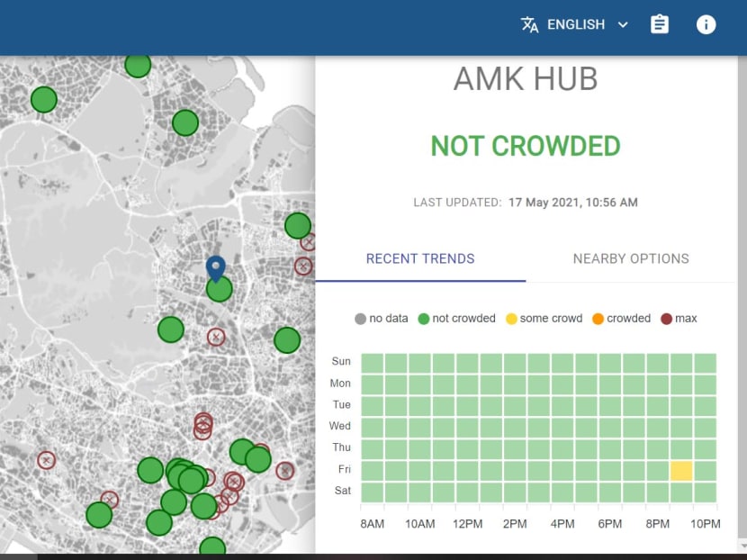Click the blue AMK Hub location pin
This screenshot has width=747, height=560.
(216, 268)
